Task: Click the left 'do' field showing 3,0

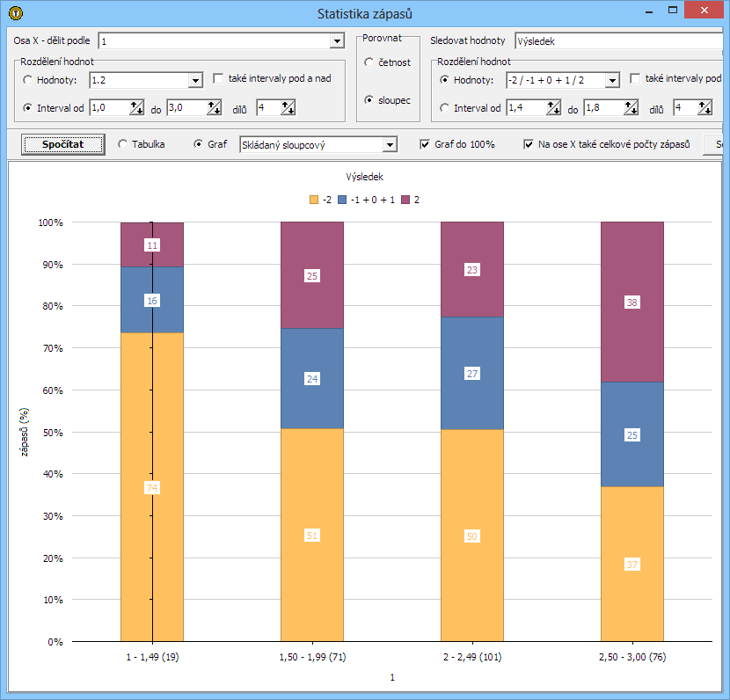Action: (x=187, y=107)
